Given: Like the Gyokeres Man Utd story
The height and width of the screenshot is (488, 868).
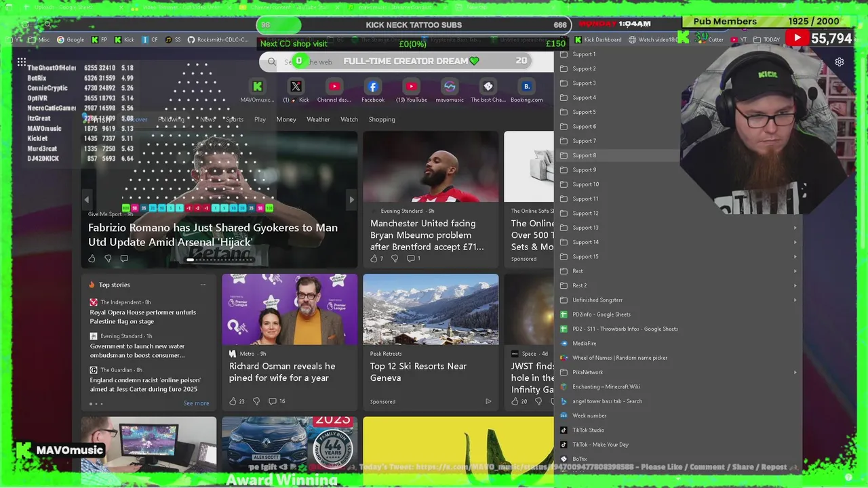Looking at the screenshot, I should (92, 258).
